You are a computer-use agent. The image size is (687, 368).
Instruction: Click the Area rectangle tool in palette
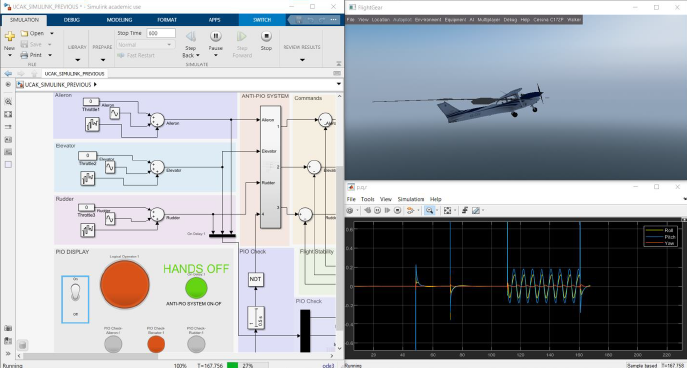coord(8,165)
